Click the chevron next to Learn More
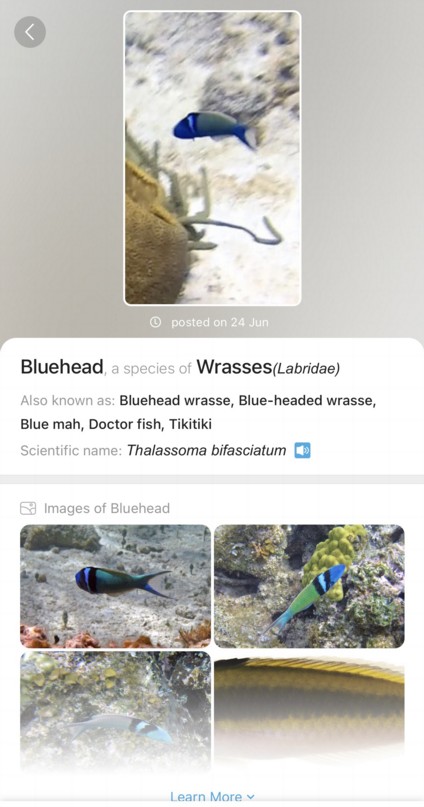424x807 pixels. pyautogui.click(x=251, y=797)
